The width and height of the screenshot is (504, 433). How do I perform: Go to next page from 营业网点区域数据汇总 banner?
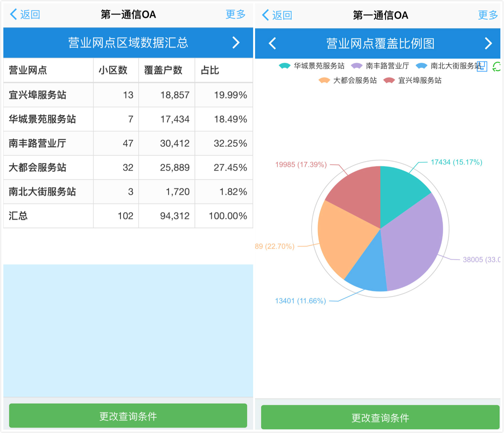pyautogui.click(x=236, y=43)
